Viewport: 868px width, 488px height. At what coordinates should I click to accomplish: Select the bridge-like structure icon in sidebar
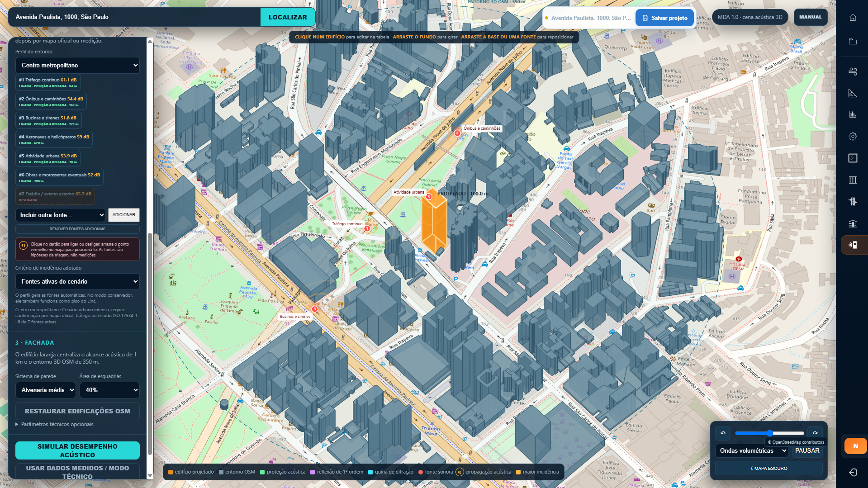pyautogui.click(x=853, y=223)
